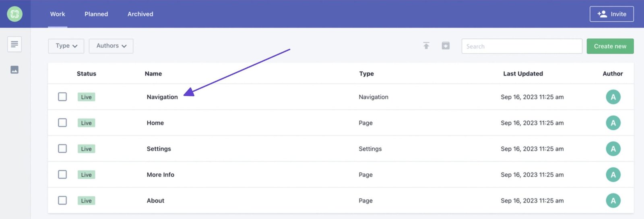This screenshot has width=644, height=219.
Task: Open the Settings document link
Action: coord(159,149)
